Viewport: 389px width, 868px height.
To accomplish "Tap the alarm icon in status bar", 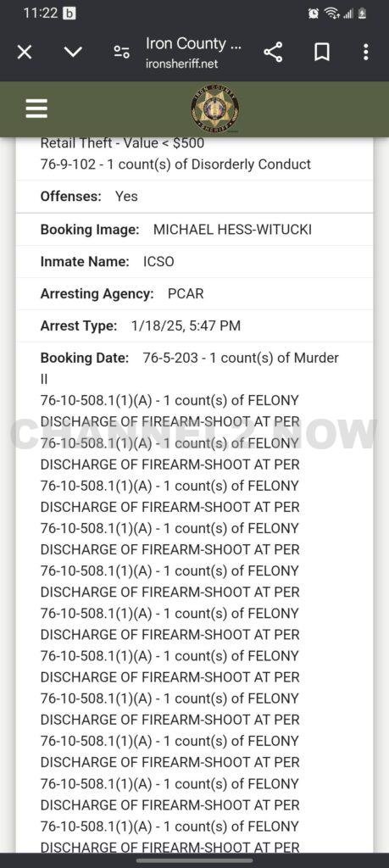I will (314, 14).
